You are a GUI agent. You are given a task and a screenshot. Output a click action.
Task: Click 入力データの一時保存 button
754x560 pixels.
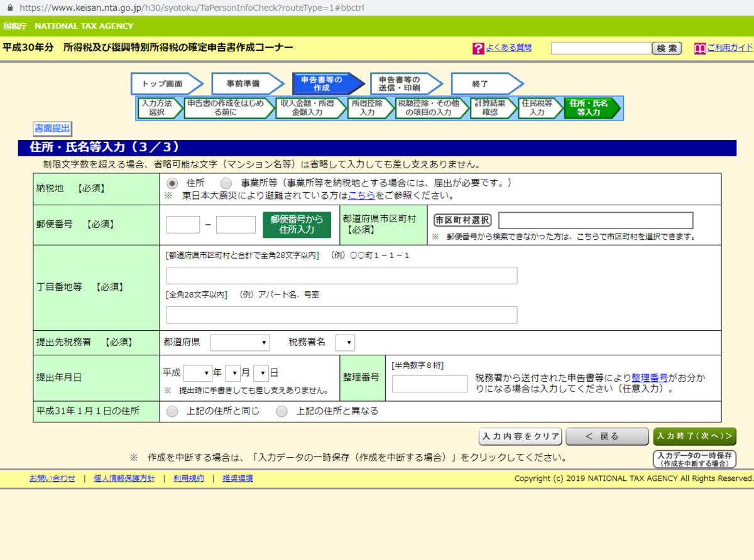coord(694,459)
